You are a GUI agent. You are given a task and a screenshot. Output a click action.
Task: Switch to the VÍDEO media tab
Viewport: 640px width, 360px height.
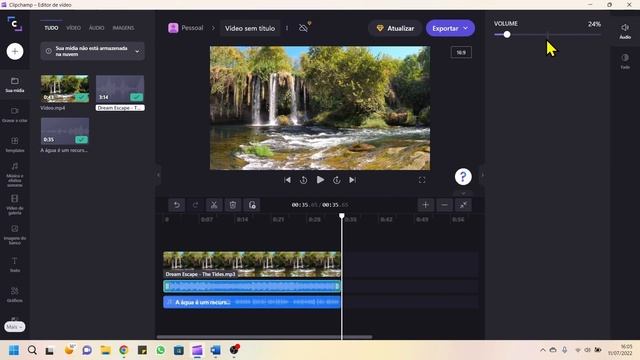[73, 28]
